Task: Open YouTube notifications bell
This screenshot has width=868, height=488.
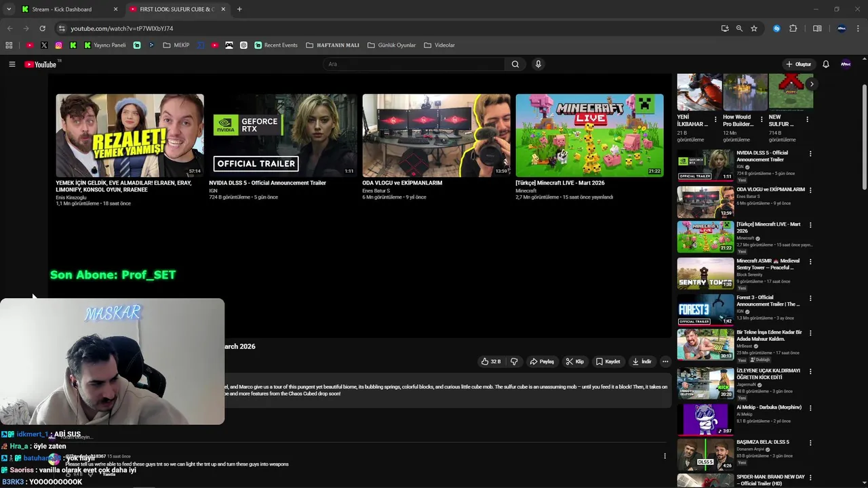Action: (826, 64)
